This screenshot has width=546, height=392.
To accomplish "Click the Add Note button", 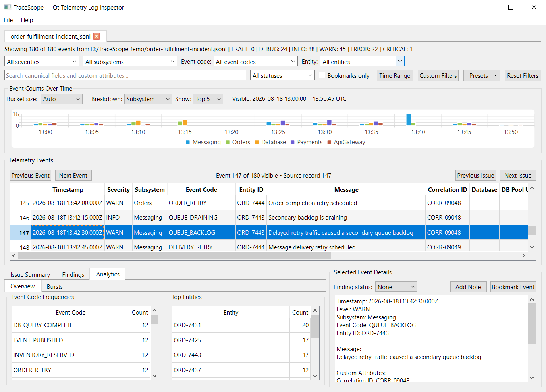I will pyautogui.click(x=468, y=287).
